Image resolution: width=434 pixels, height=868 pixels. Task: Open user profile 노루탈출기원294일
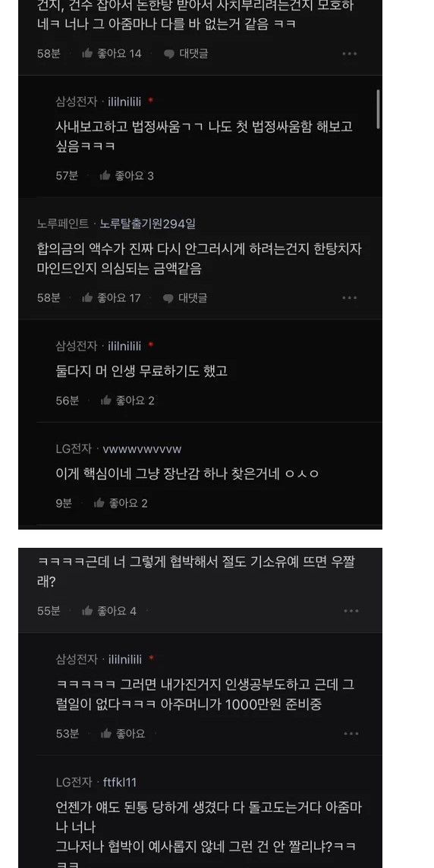[x=148, y=224]
